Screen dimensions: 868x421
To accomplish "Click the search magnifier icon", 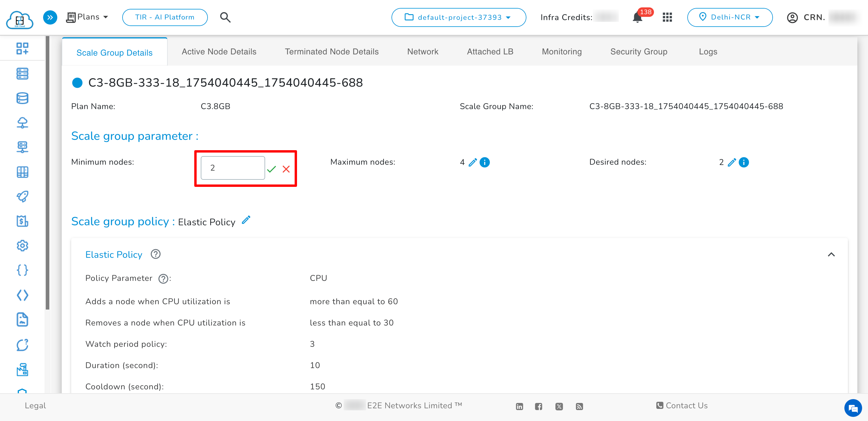I will pos(225,17).
